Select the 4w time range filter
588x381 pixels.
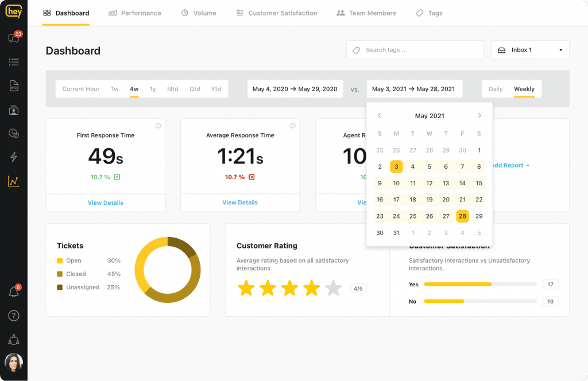pyautogui.click(x=134, y=89)
